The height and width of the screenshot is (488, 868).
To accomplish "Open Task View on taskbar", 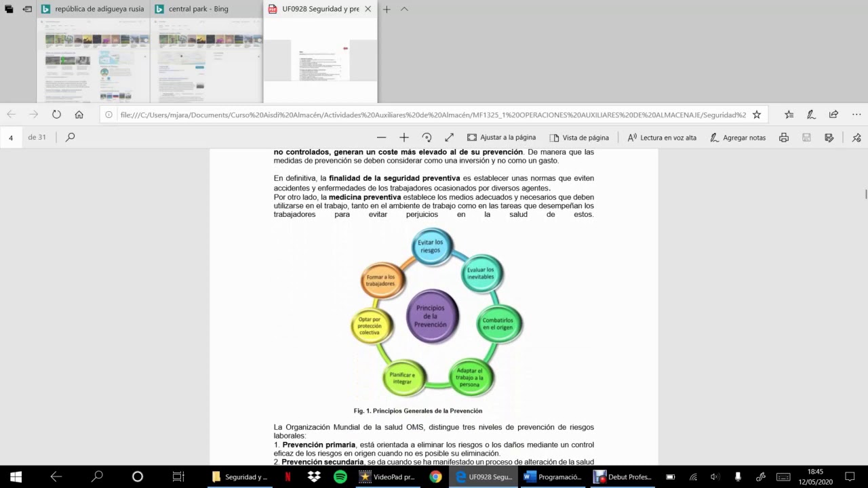I will pos(178,476).
